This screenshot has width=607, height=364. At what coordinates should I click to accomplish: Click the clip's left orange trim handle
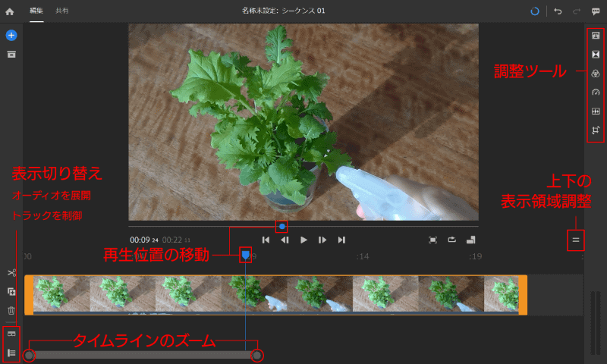(x=29, y=295)
